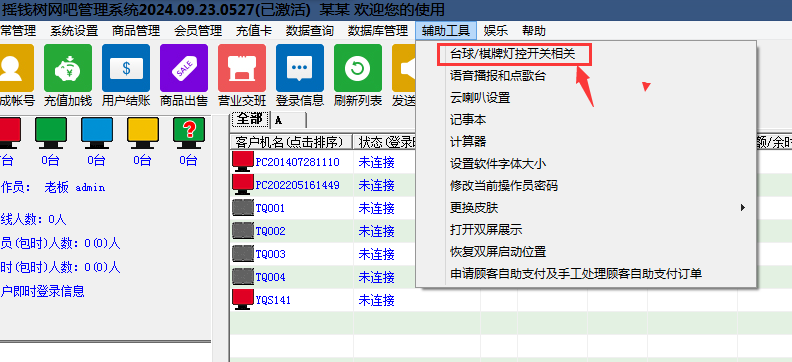Click the red computer icon beside PC201407281110

pos(243,162)
